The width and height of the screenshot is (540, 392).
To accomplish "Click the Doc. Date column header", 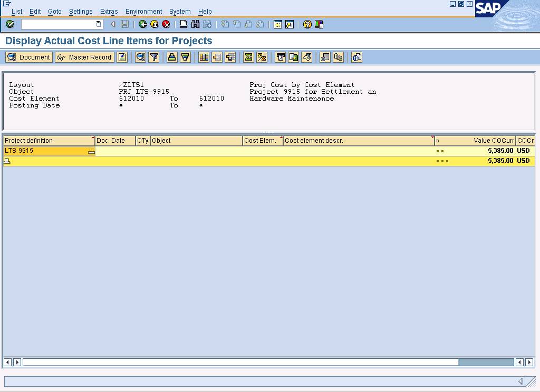I will point(115,141).
